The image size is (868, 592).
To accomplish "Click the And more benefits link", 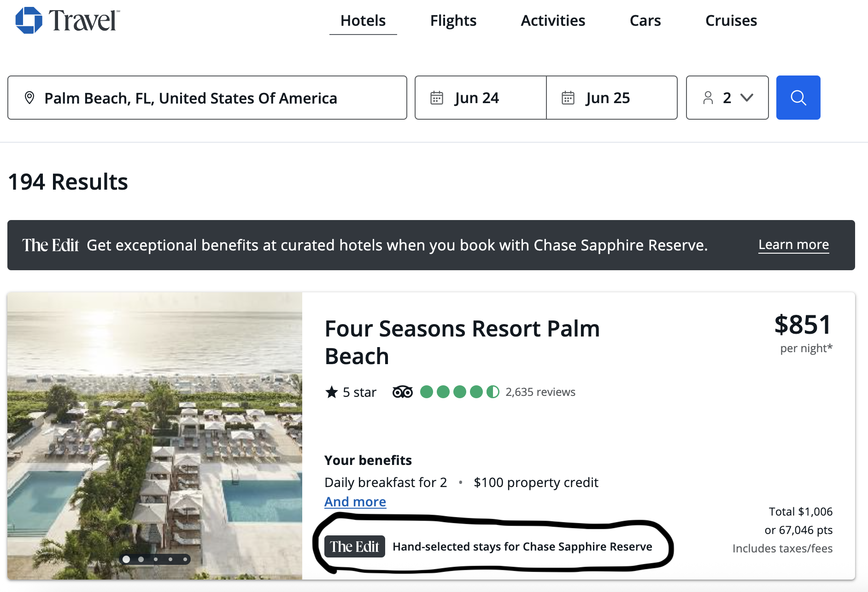I will (355, 501).
